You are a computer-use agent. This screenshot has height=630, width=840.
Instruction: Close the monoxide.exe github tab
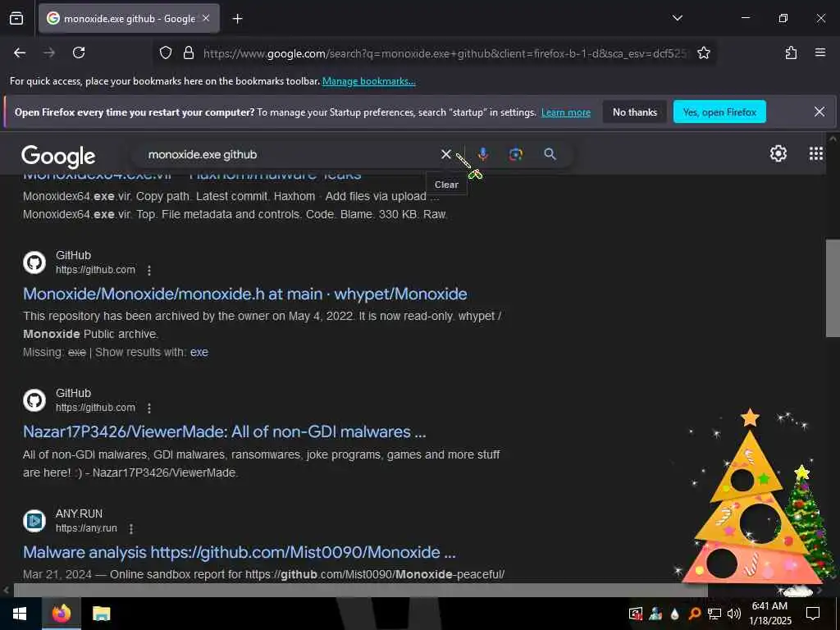[206, 18]
